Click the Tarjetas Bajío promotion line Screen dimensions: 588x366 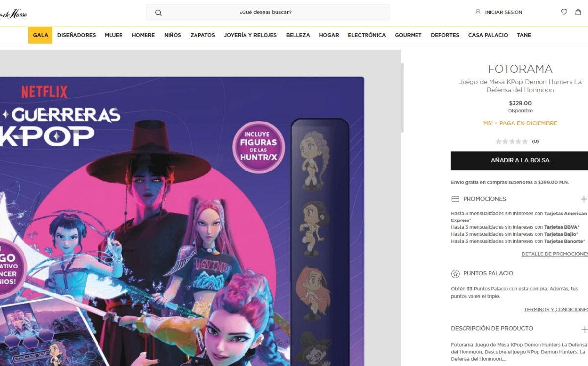(515, 234)
